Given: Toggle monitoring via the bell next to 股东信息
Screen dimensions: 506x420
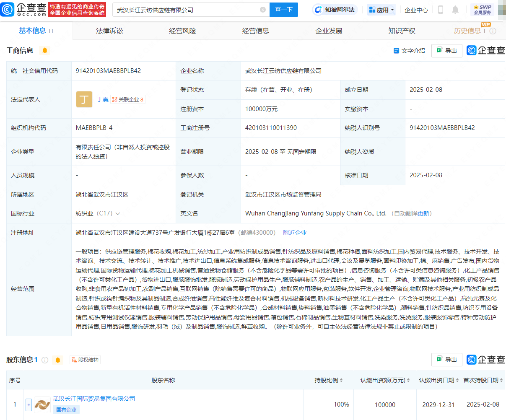Looking at the screenshot, I should pyautogui.click(x=57, y=360).
